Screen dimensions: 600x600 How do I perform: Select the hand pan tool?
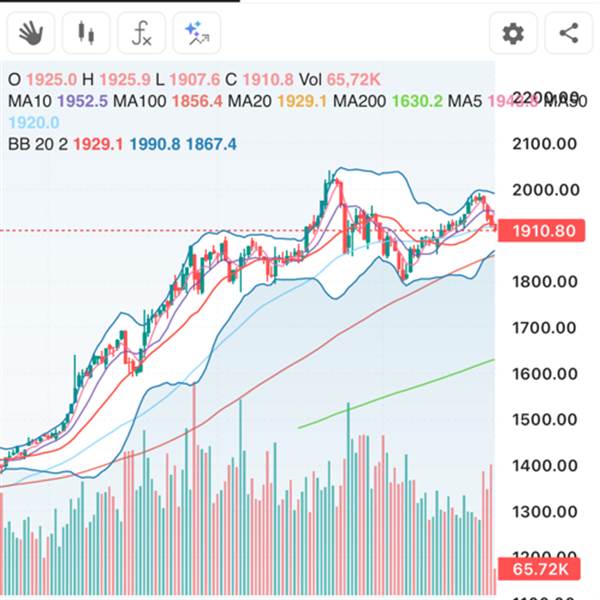coord(30,34)
